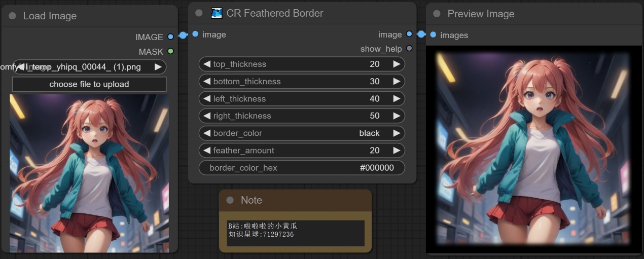This screenshot has height=259, width=644.
Task: Decrease bottom_thickness with left arrow
Action: pos(207,82)
